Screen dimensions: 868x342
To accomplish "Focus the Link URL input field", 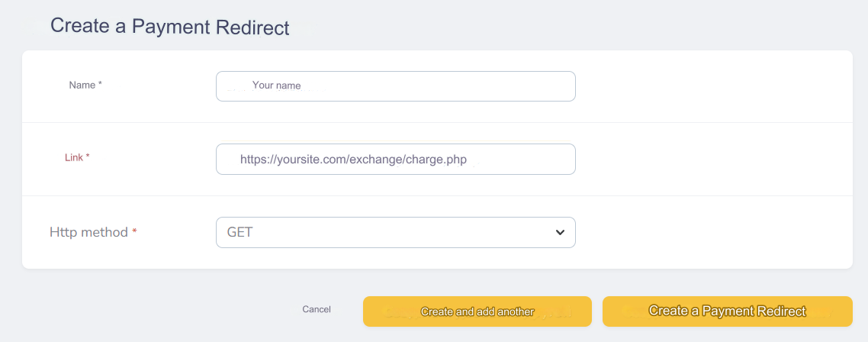I will (395, 159).
